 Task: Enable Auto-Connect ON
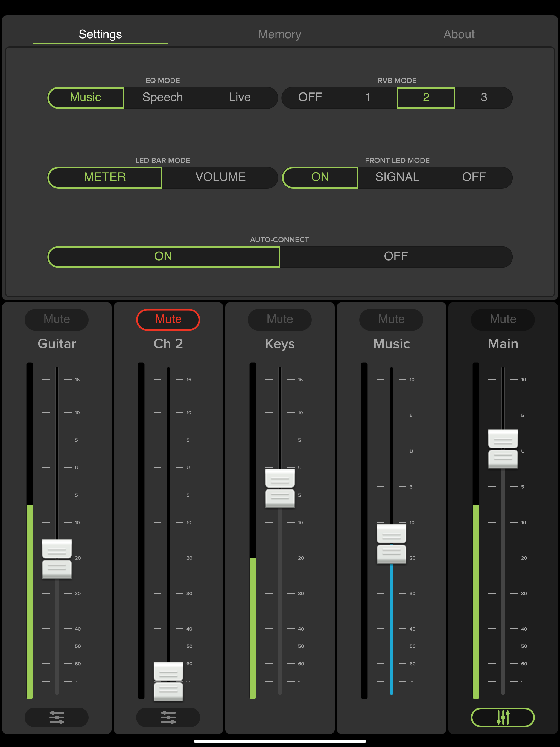pos(163,257)
